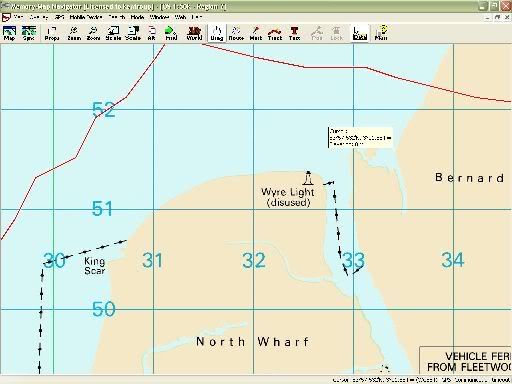Click the Plan toolbar icon
Image resolution: width=512 pixels, height=384 pixels.
(x=381, y=33)
